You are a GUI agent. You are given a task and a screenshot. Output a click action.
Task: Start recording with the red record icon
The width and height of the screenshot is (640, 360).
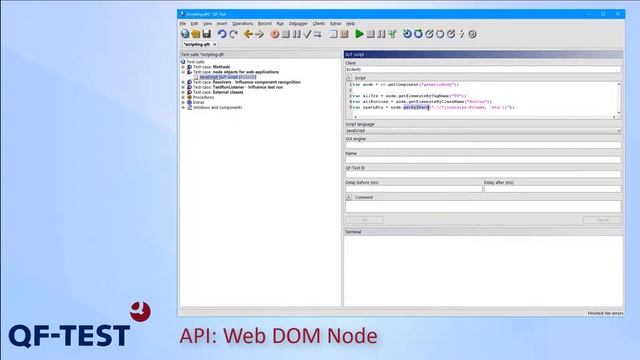(275, 34)
